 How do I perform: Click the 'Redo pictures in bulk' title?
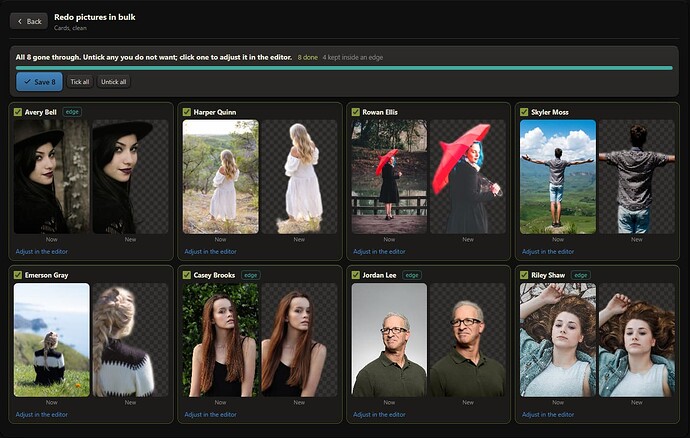pyautogui.click(x=95, y=17)
